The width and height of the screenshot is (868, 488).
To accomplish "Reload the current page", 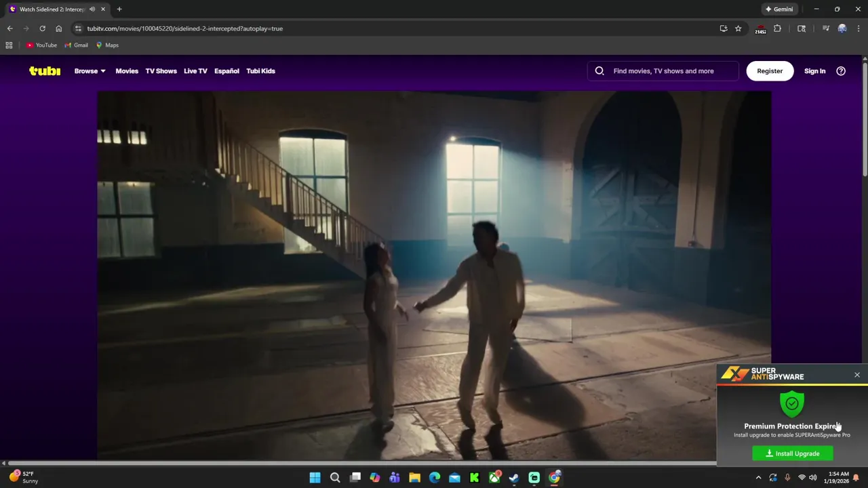I will tap(42, 28).
